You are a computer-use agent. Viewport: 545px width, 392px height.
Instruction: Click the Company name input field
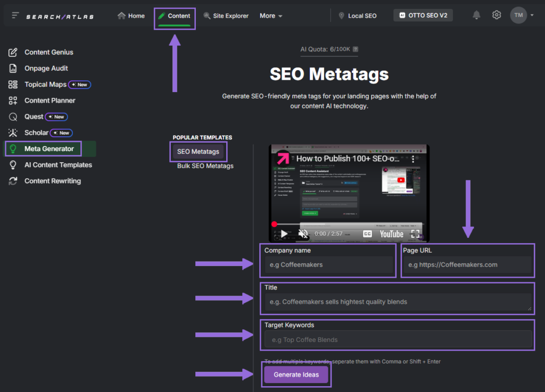[x=329, y=264]
